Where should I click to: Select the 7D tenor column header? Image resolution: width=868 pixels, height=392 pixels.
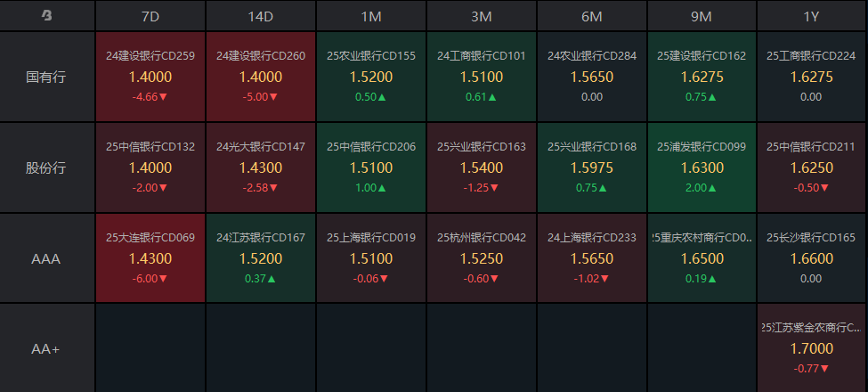pos(150,16)
